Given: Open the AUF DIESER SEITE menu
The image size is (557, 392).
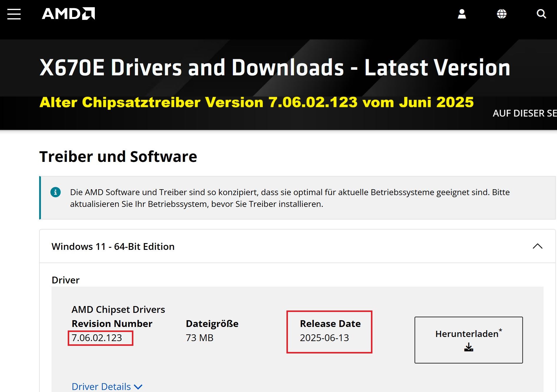Looking at the screenshot, I should pyautogui.click(x=524, y=113).
